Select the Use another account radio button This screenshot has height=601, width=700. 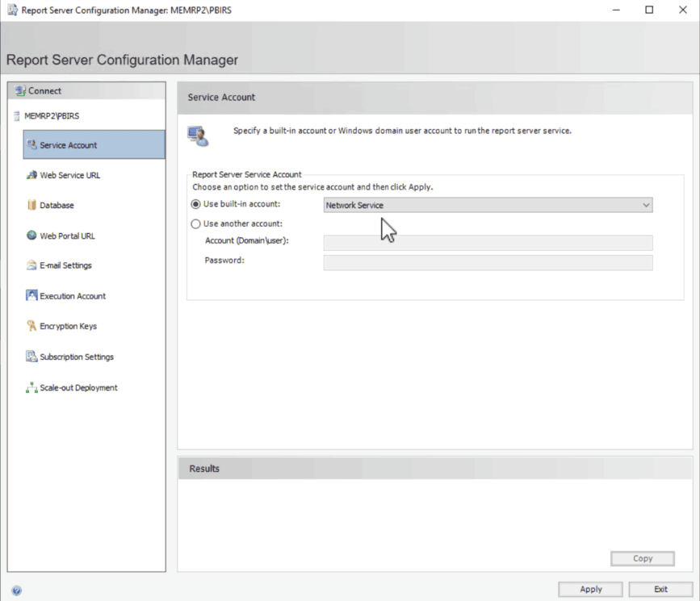pyautogui.click(x=195, y=223)
